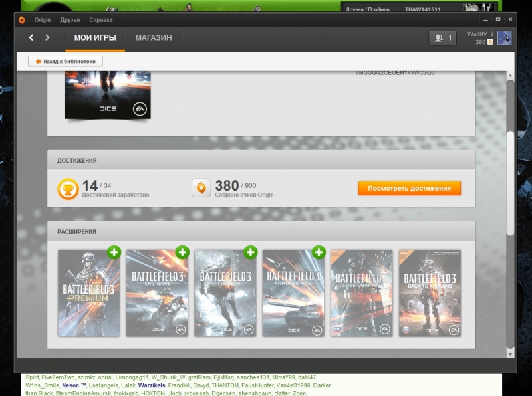Open Battlefield 3 Armored Kill cover
The image size is (532, 396).
click(x=293, y=293)
